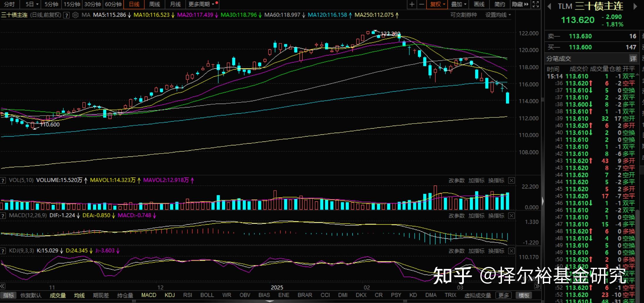This screenshot has height=303, width=644.
Task: Select the RSI indicator tab at the bottom
Action: [x=188, y=295]
